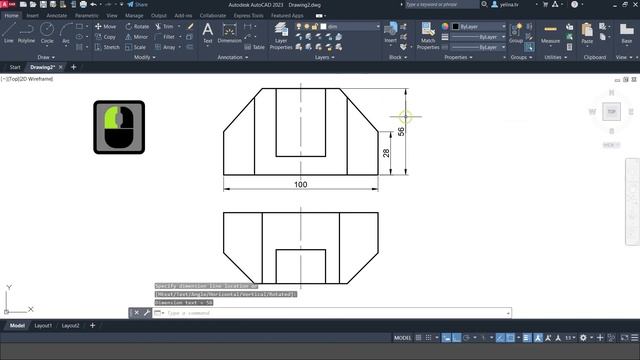The height and width of the screenshot is (360, 640).
Task: Toggle drawing grid display in status bar
Action: coord(418,338)
